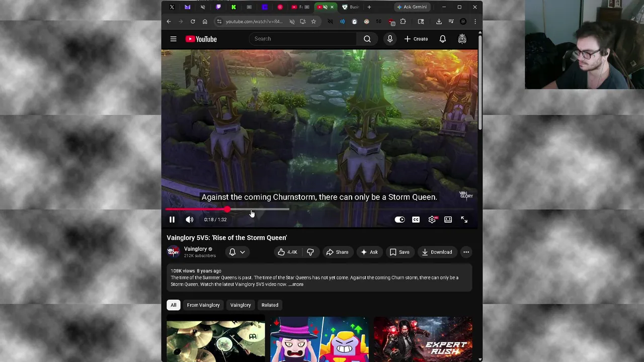Share the video
Screen dimensions: 644x362
[337, 252]
